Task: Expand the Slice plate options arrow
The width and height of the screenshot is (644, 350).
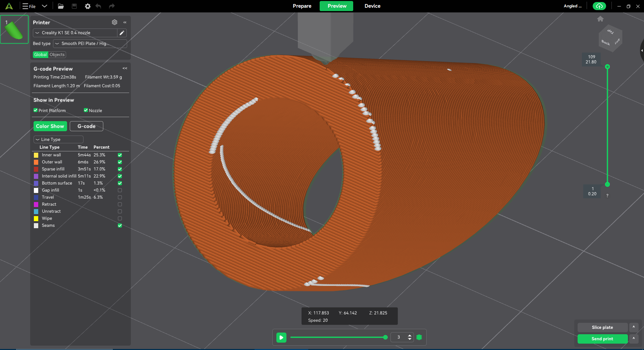Action: point(634,327)
